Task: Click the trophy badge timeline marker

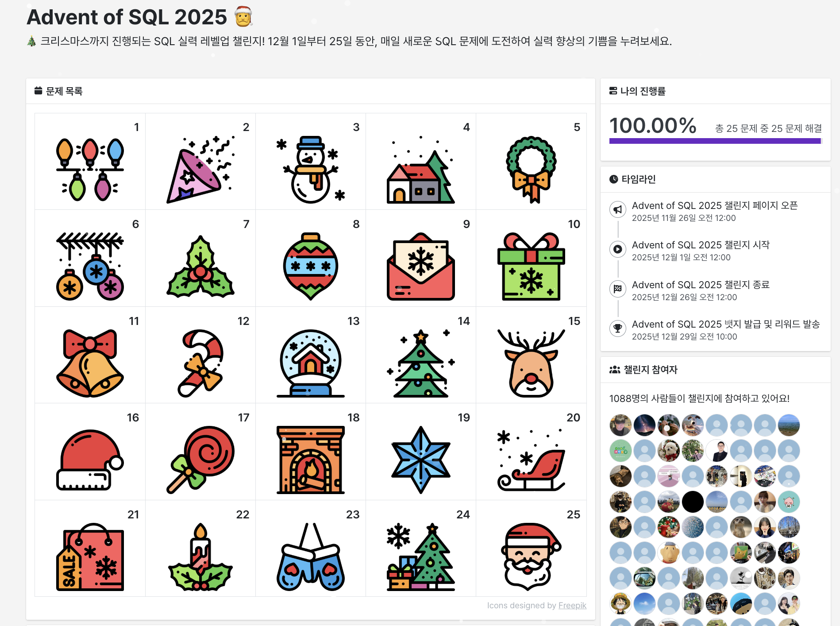Action: (618, 328)
